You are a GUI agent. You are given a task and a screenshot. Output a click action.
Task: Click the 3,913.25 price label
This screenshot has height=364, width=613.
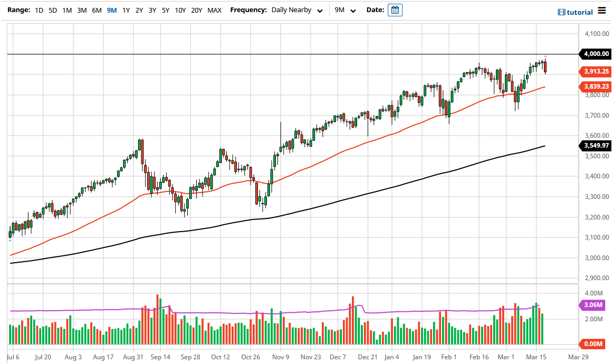click(x=597, y=71)
